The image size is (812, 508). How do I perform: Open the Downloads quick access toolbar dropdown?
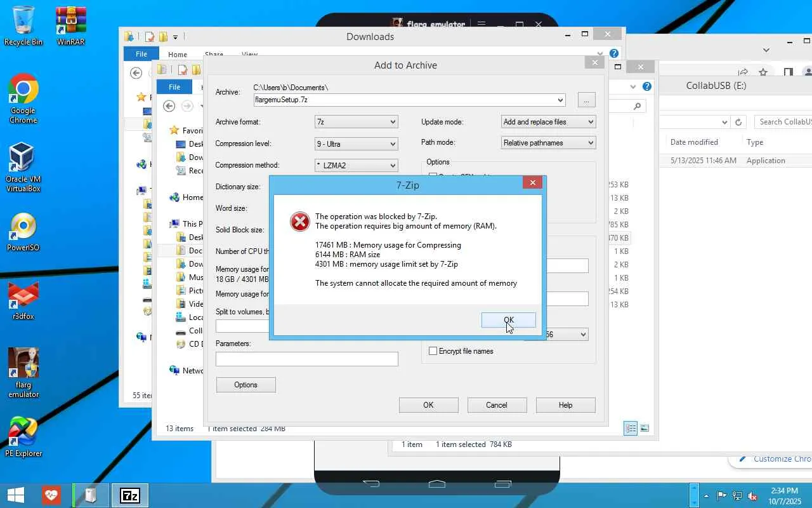175,37
